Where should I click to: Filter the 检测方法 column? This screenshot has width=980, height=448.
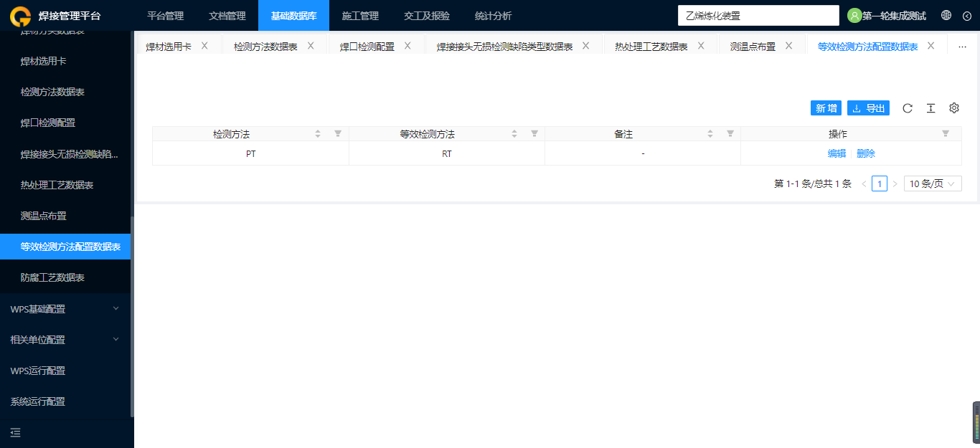338,134
